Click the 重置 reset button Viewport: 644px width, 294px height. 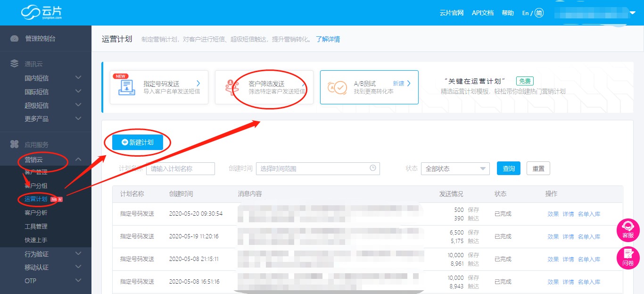(538, 168)
